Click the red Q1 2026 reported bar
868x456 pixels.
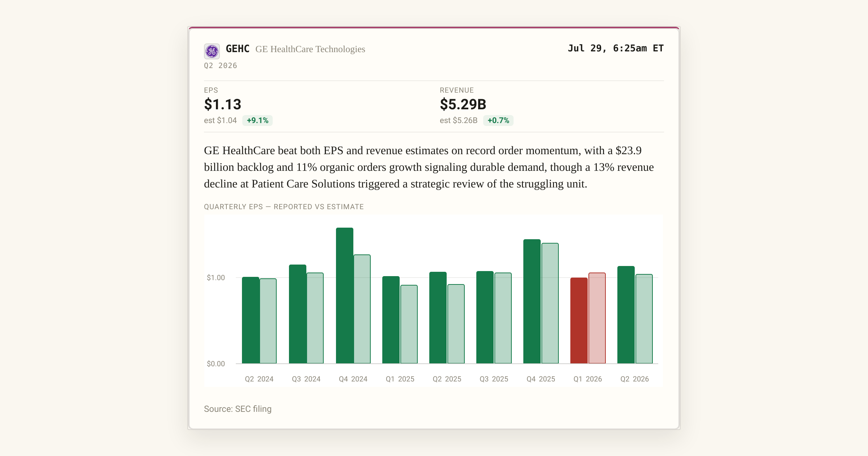(x=579, y=321)
